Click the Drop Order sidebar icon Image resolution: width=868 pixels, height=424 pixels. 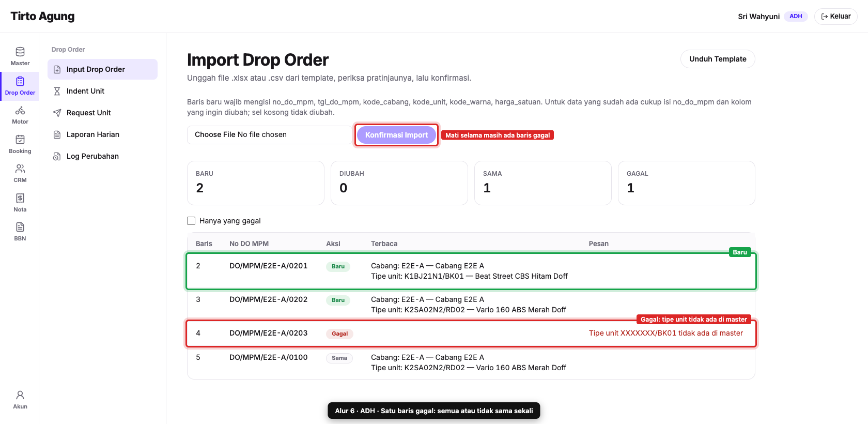pos(20,86)
